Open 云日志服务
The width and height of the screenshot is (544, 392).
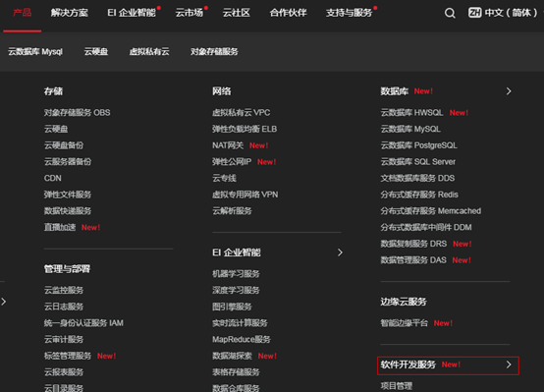coord(64,307)
